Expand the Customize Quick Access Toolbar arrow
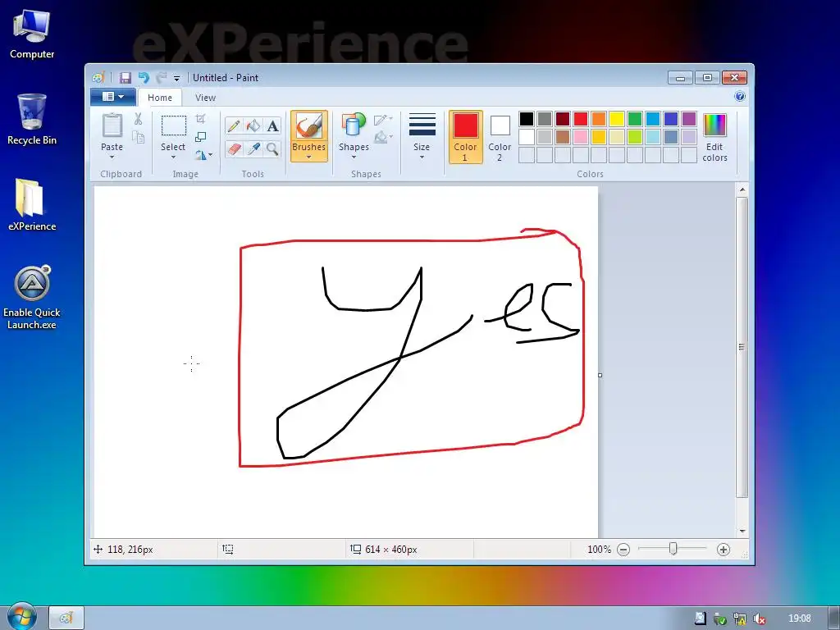Screen dimensions: 840x630 pyautogui.click(x=177, y=78)
